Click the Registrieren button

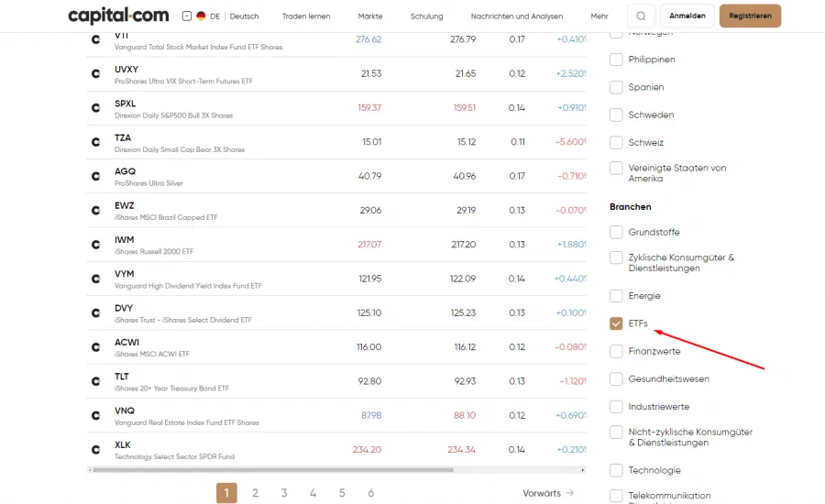(750, 16)
